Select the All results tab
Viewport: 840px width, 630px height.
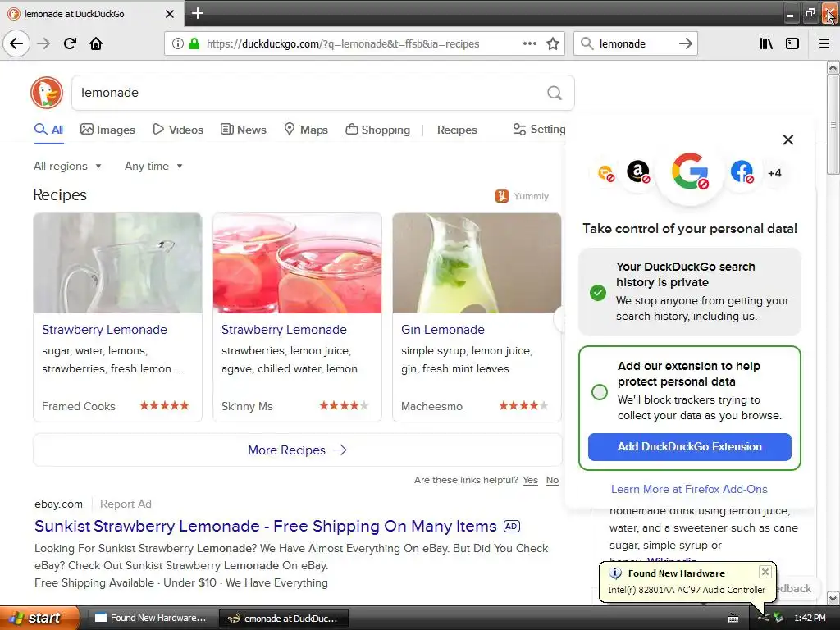pos(48,130)
